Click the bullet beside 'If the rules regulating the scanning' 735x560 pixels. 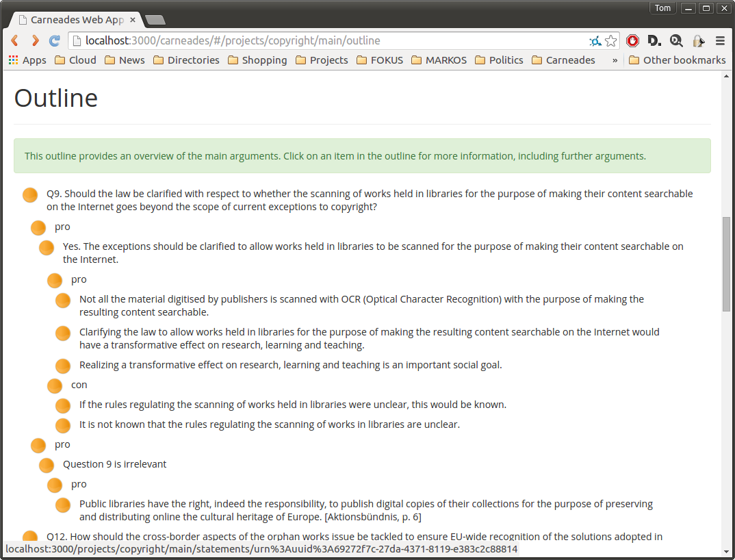63,406
